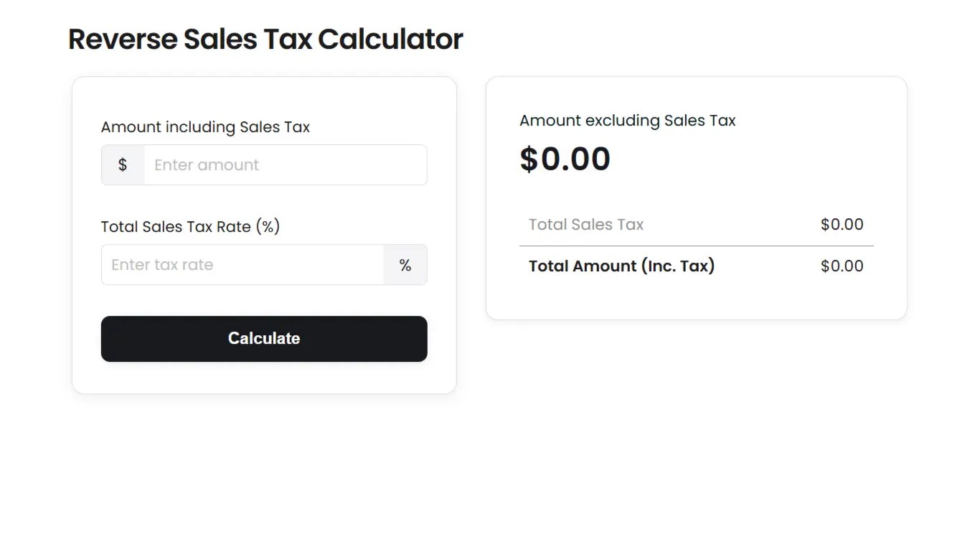Click the Total Sales Tax $0.00 value
The width and height of the screenshot is (980, 552).
pos(842,225)
